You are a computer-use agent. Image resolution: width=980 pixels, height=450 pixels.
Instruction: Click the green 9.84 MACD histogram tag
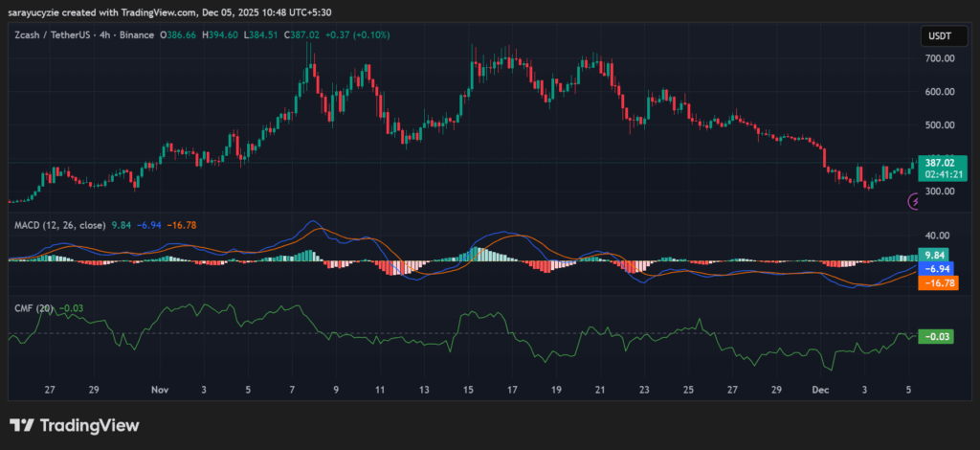coord(935,256)
